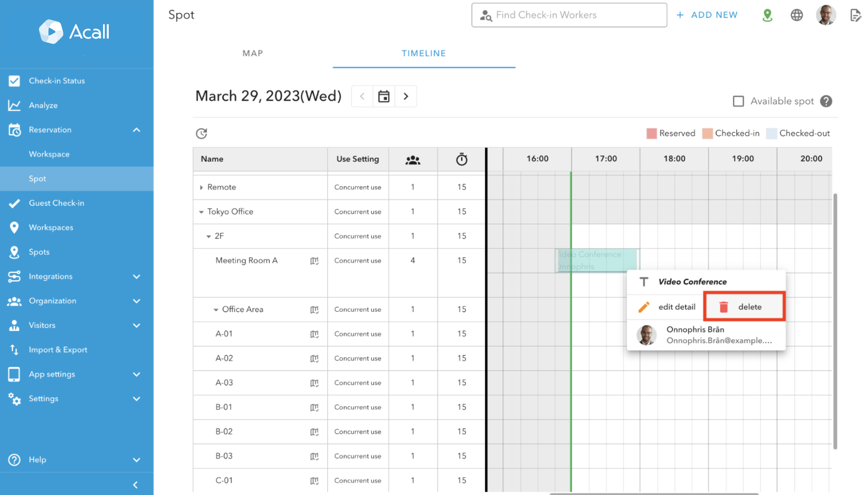
Task: Click the globe icon in the top bar
Action: [x=796, y=15]
